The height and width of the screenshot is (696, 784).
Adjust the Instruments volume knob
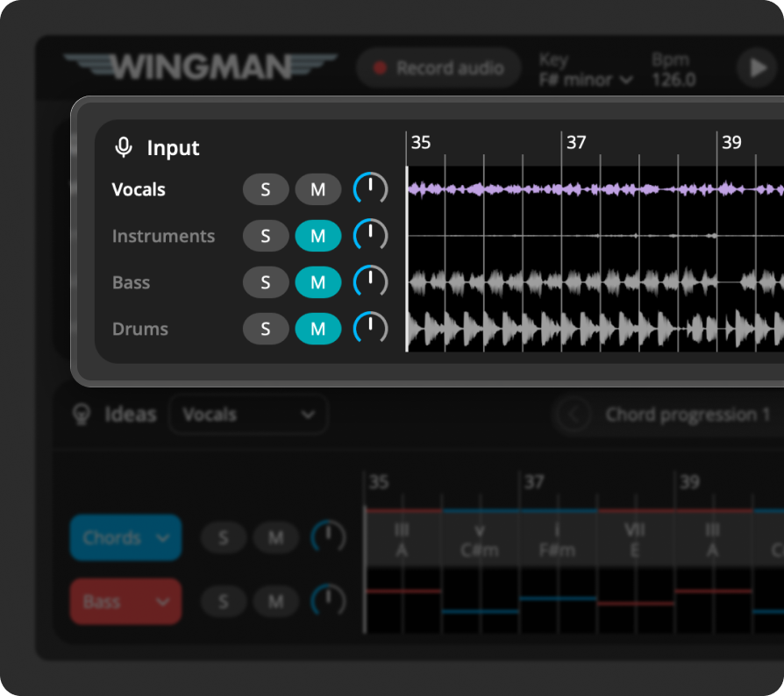370,235
